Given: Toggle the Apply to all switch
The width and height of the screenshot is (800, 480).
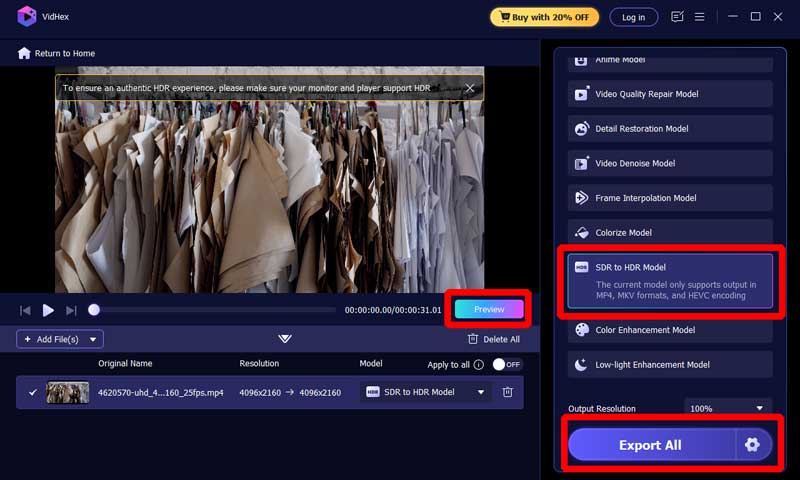Looking at the screenshot, I should pyautogui.click(x=507, y=365).
